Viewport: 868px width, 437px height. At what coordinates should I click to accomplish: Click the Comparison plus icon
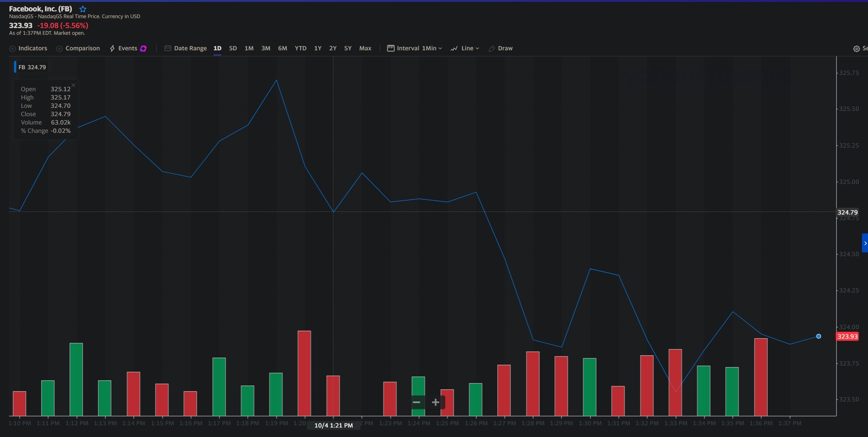point(59,48)
